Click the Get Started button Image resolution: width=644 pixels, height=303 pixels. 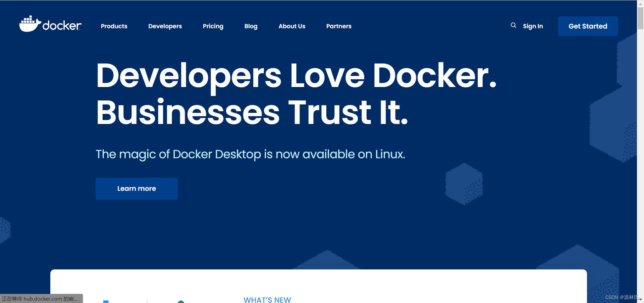tap(588, 26)
